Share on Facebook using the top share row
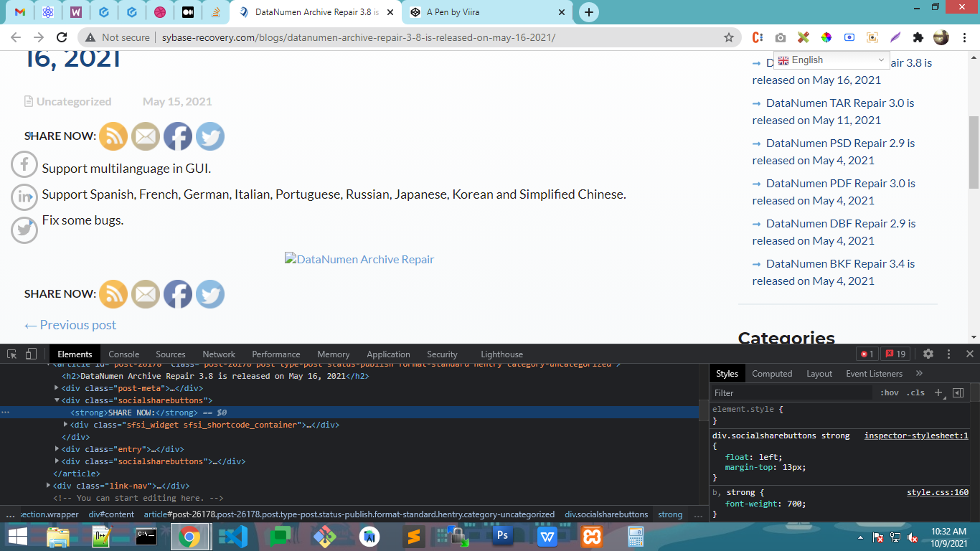Viewport: 980px width, 551px height. point(178,136)
